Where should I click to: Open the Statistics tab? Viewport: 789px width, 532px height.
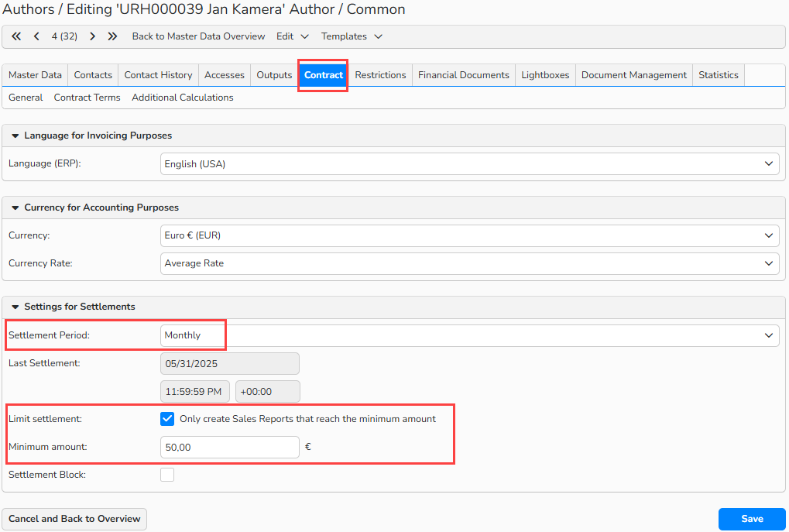coord(719,75)
